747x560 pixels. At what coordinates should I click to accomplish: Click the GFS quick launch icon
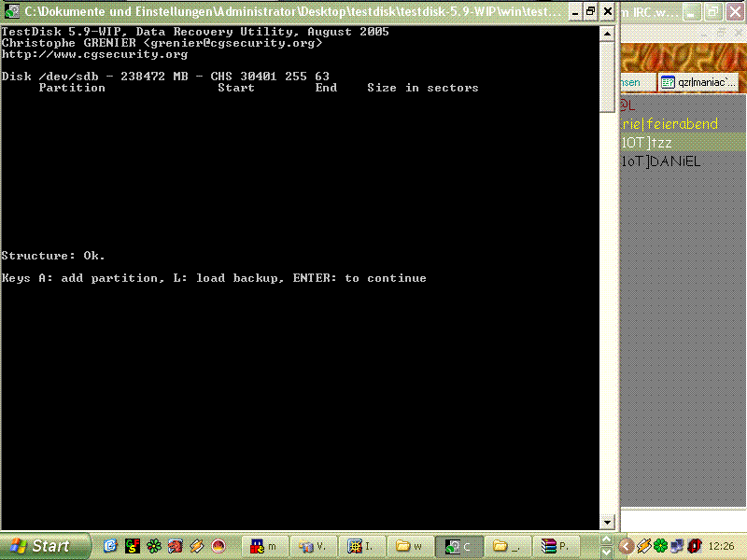pos(133,546)
